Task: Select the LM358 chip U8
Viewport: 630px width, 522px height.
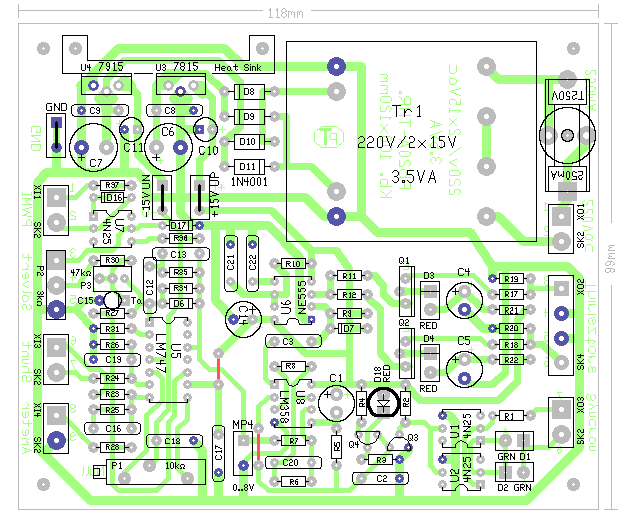Action: tap(293, 403)
